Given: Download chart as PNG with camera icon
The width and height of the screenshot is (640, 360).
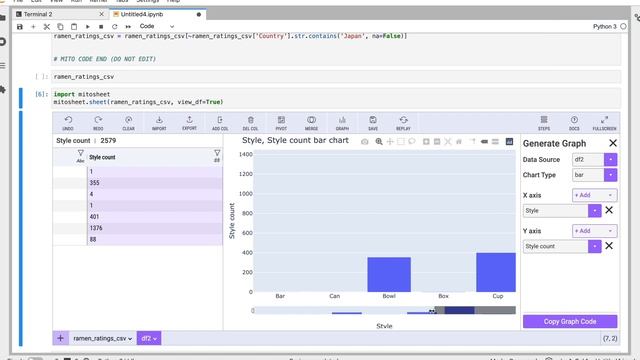Looking at the screenshot, I should (x=364, y=142).
